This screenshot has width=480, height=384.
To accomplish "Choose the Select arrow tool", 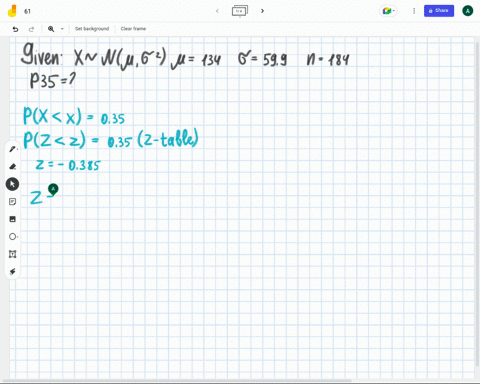I will (x=12, y=184).
